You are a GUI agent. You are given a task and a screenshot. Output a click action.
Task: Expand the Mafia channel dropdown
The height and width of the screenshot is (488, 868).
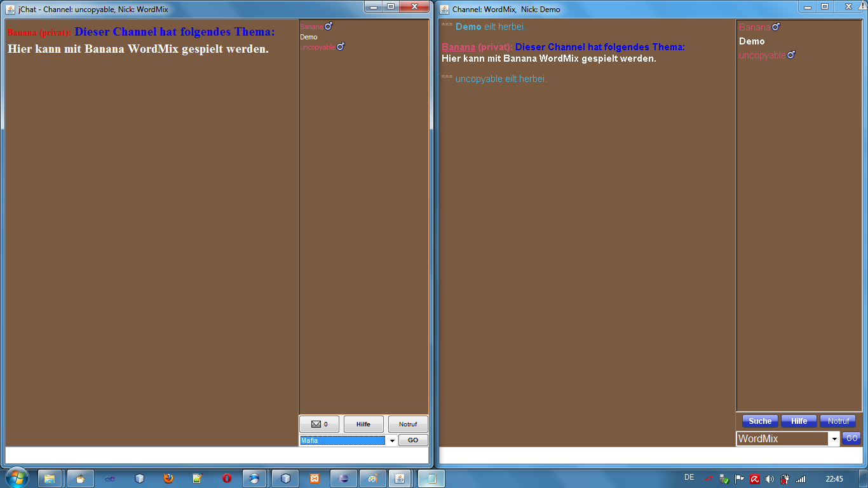[392, 440]
